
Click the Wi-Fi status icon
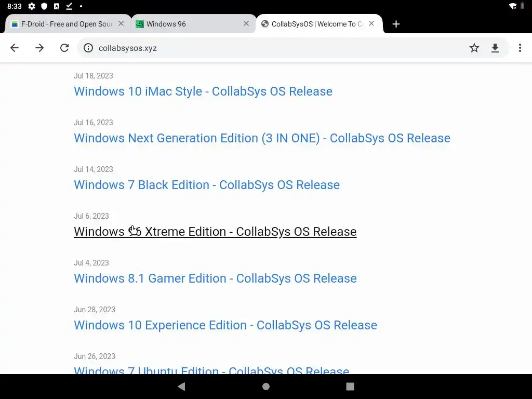tap(513, 6)
